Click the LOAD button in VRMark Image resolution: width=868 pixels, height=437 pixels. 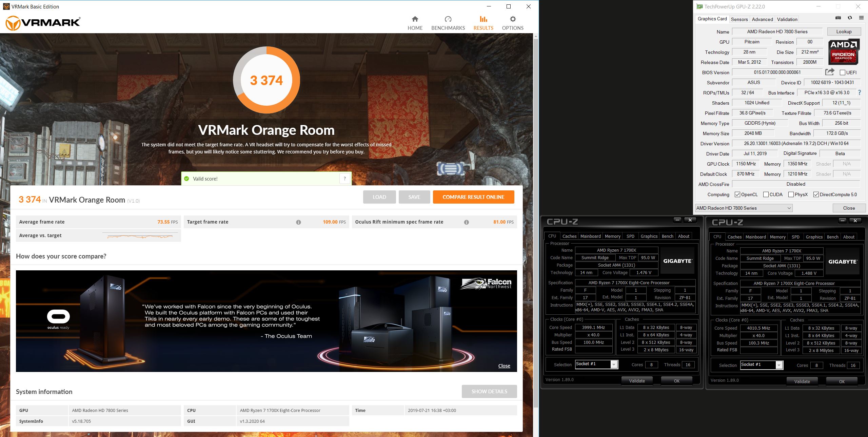point(379,197)
